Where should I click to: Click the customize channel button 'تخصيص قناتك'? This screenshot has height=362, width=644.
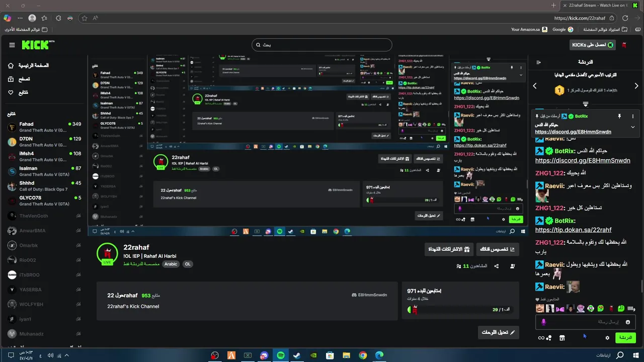click(x=498, y=249)
